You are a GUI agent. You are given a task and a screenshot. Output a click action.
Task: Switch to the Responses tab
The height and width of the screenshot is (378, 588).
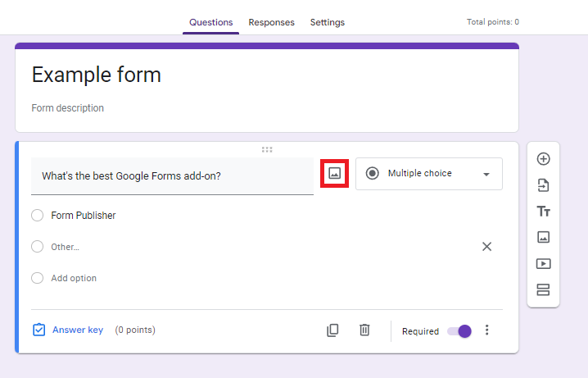click(272, 22)
